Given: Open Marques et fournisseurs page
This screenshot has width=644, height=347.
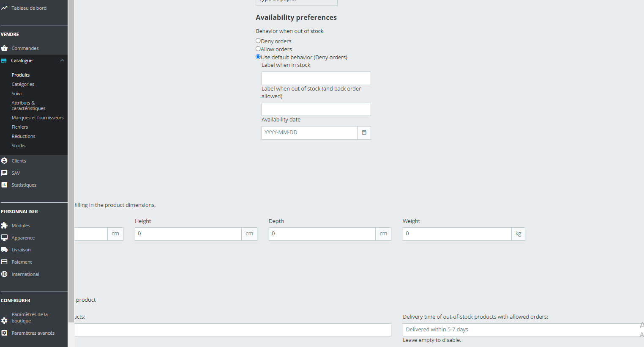Looking at the screenshot, I should (38, 118).
